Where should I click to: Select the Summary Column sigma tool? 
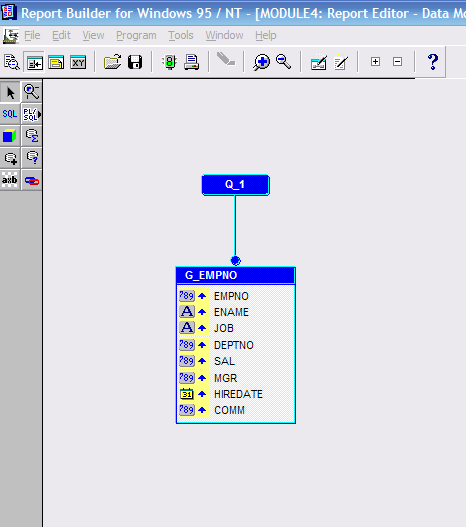point(32,136)
